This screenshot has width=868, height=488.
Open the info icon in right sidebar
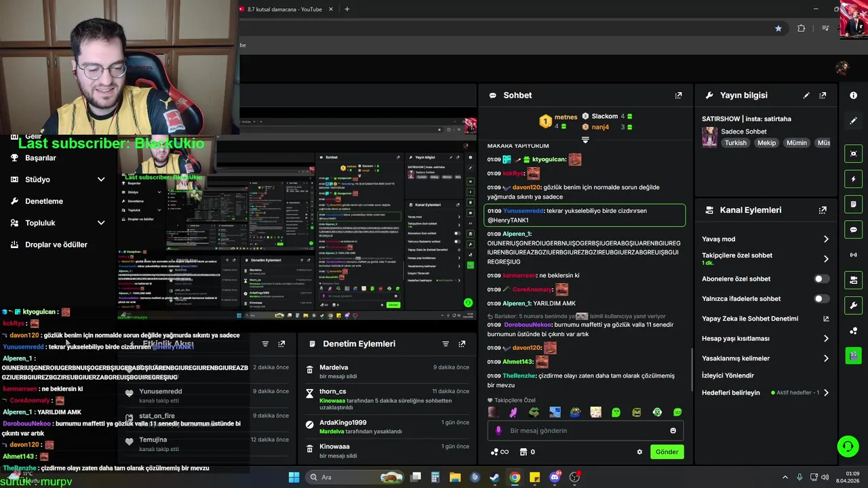[853, 96]
